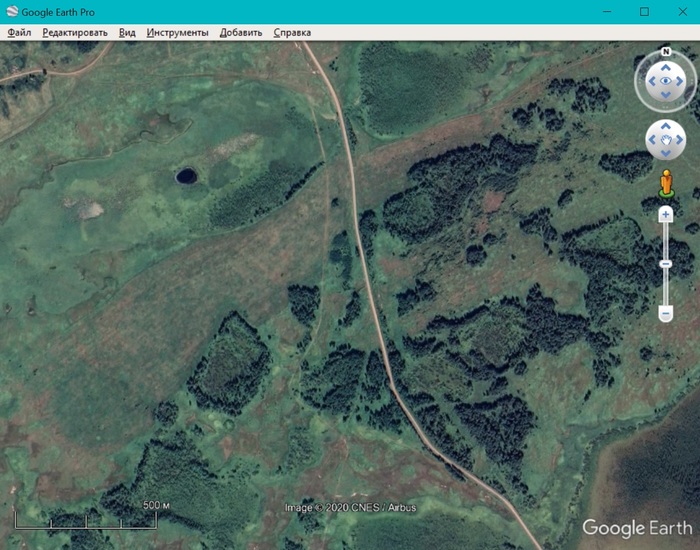Open the Редактировать menu
Viewport: 700px width, 550px height.
(75, 33)
